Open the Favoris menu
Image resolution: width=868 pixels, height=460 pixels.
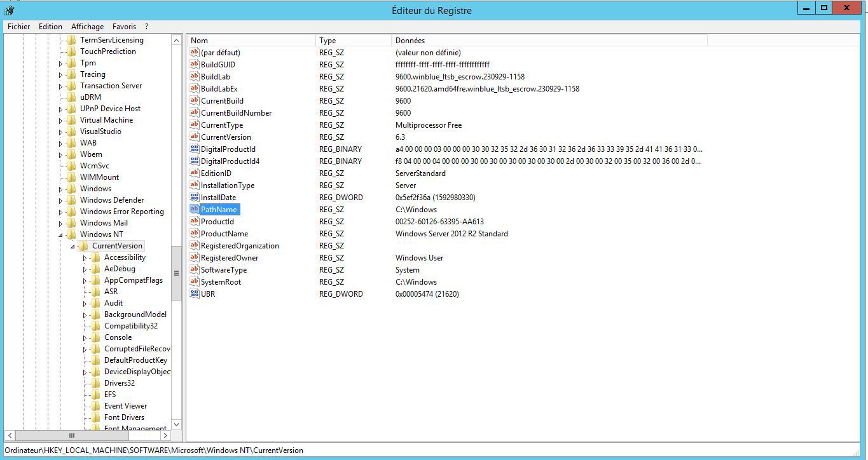coord(124,27)
